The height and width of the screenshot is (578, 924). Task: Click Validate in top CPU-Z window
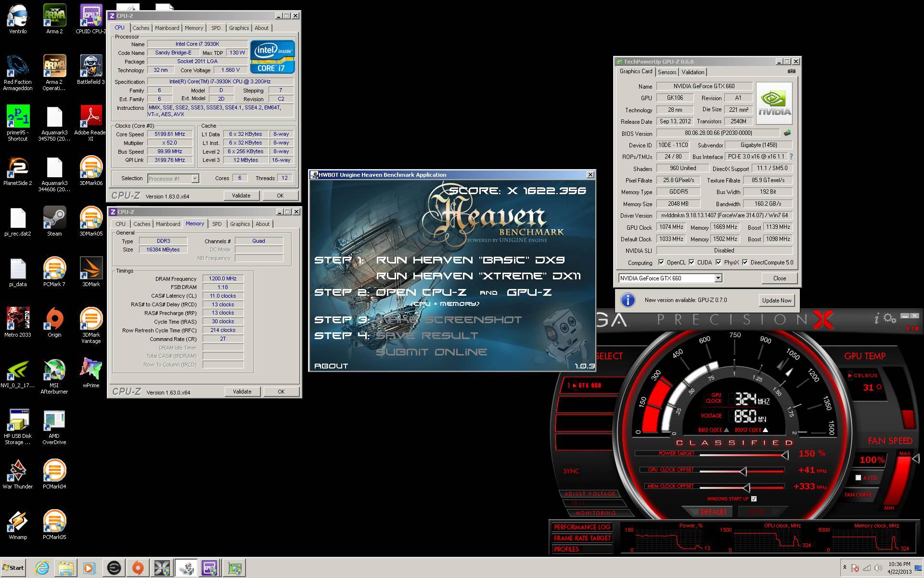[241, 196]
